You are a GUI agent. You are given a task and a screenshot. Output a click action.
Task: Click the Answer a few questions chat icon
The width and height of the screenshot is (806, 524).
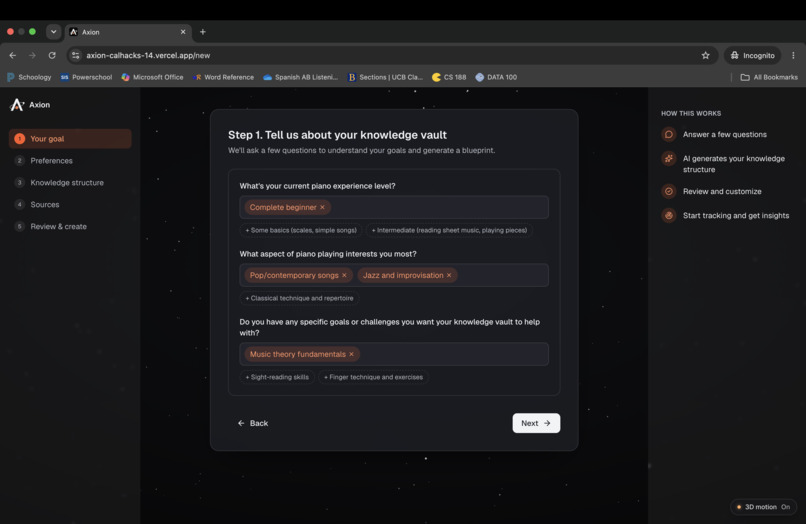[x=669, y=135]
